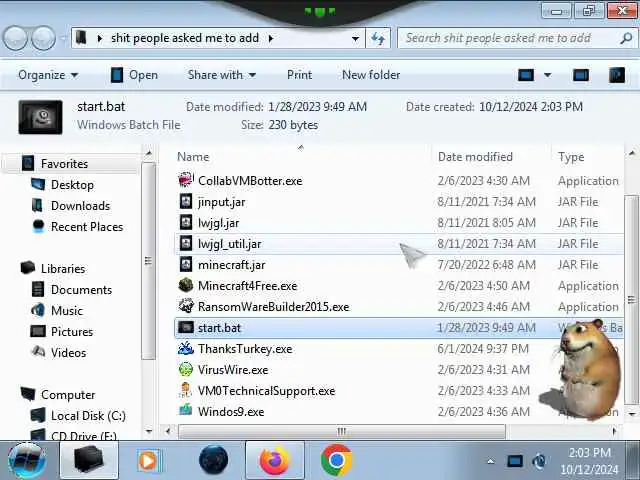Image resolution: width=640 pixels, height=480 pixels.
Task: Click the help icon in toolbar
Action: pyautogui.click(x=617, y=75)
